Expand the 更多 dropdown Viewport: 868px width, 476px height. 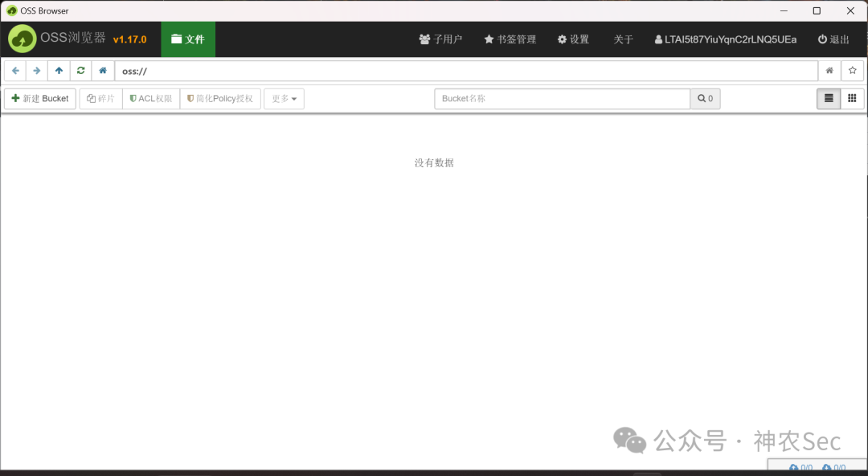click(x=284, y=99)
